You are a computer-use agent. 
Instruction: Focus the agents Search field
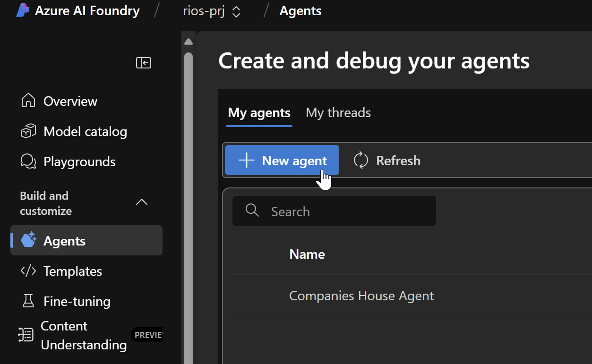click(x=334, y=211)
